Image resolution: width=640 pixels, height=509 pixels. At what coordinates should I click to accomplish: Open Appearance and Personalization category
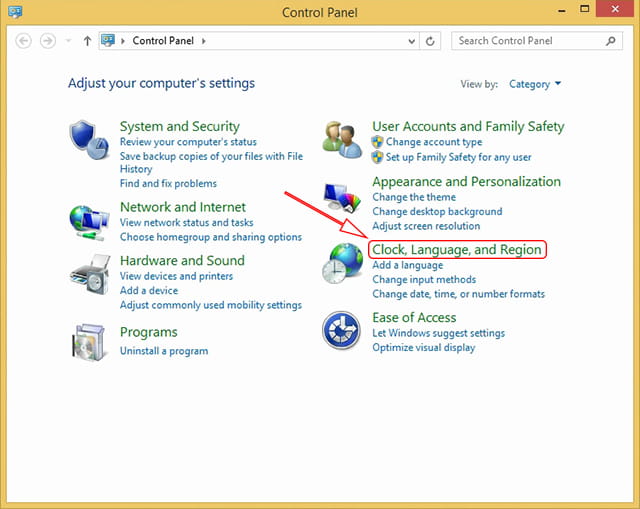(467, 182)
